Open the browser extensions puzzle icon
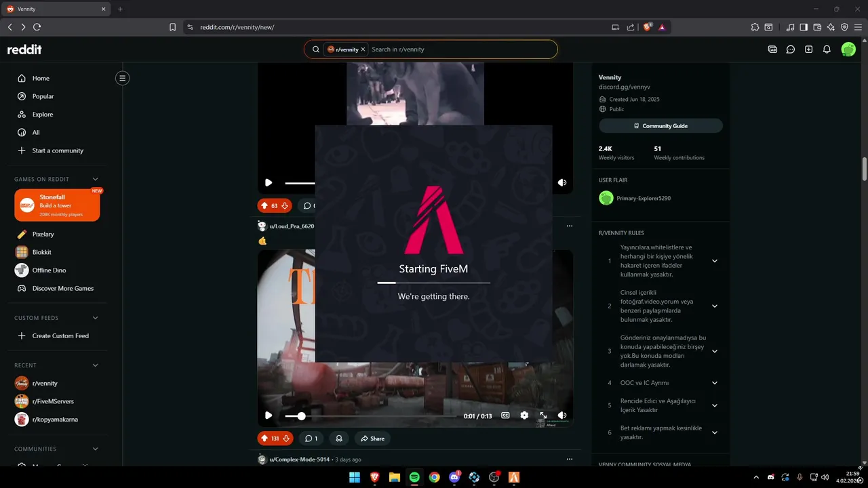Viewport: 868px width, 488px height. pyautogui.click(x=755, y=27)
